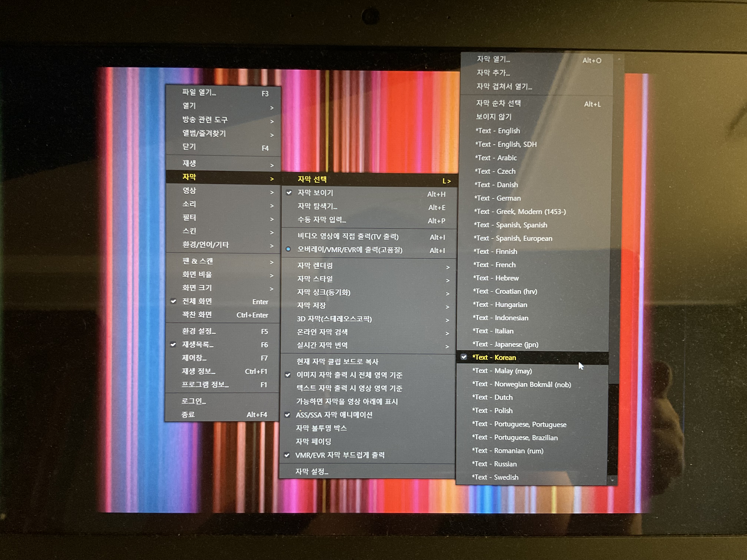Viewport: 747px width, 560px height.
Task: Expand 실시간 자막 번역 submenu
Action: [368, 345]
